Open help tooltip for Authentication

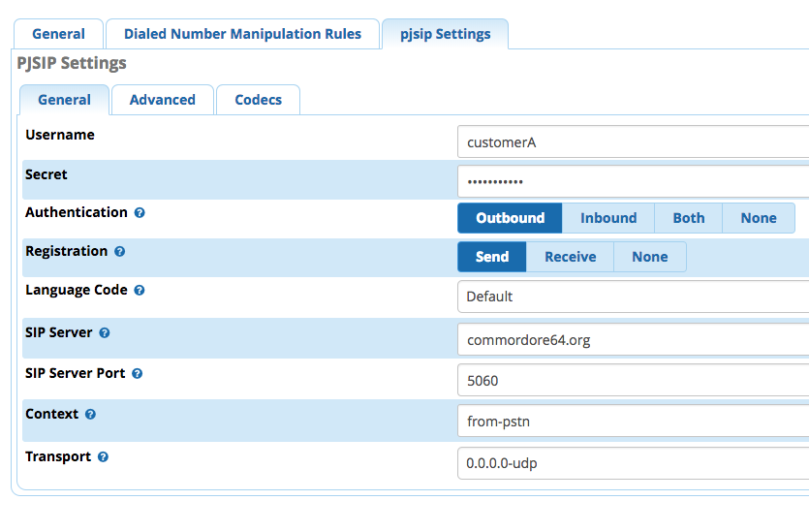click(x=140, y=212)
